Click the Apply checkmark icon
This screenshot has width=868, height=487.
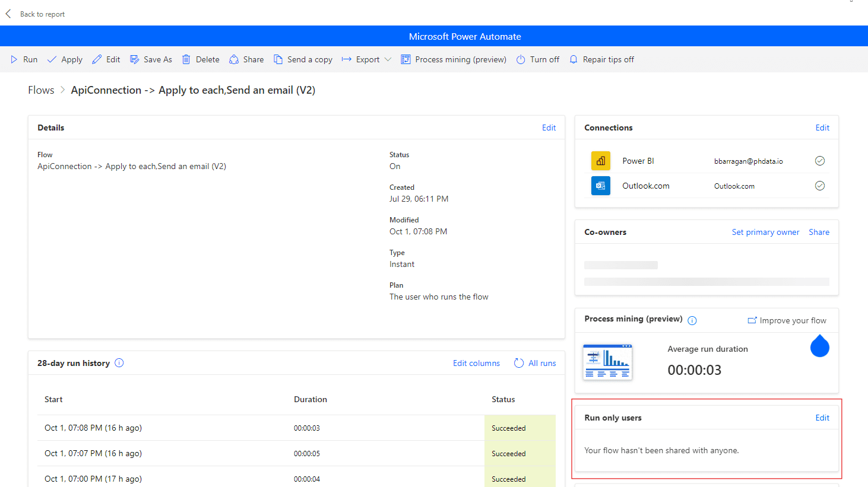click(x=52, y=59)
